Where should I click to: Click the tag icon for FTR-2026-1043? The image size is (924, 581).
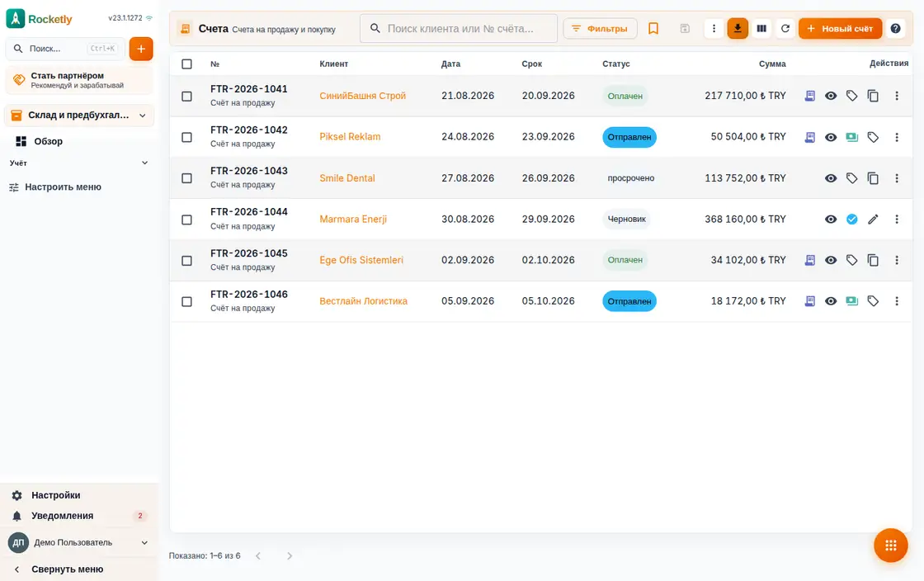851,178
